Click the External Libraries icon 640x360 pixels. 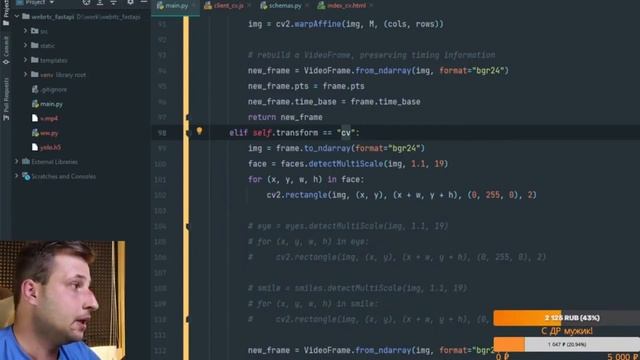click(x=26, y=162)
